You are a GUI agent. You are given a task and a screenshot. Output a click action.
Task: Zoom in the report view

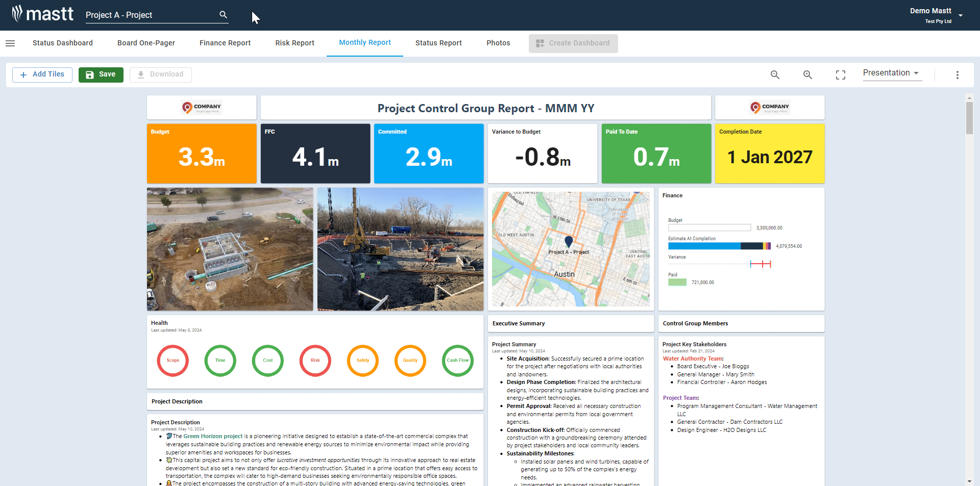[x=807, y=75]
